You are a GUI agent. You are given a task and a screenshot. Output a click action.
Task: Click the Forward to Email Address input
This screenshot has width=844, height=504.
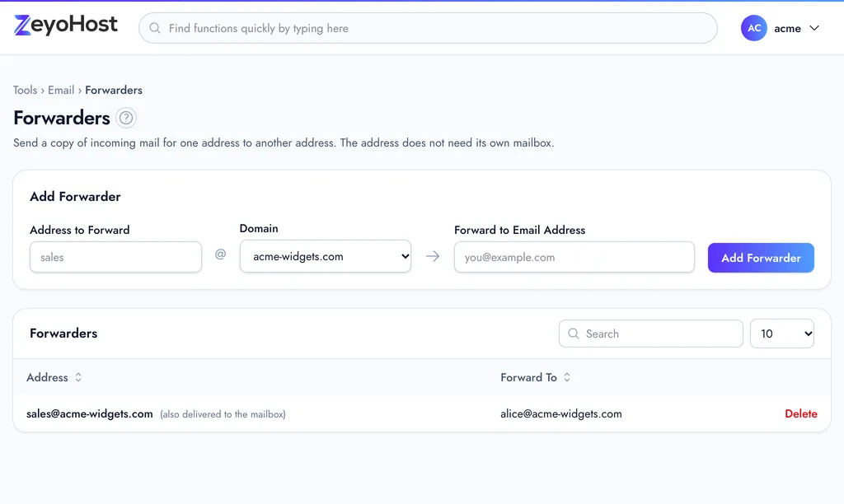click(574, 257)
